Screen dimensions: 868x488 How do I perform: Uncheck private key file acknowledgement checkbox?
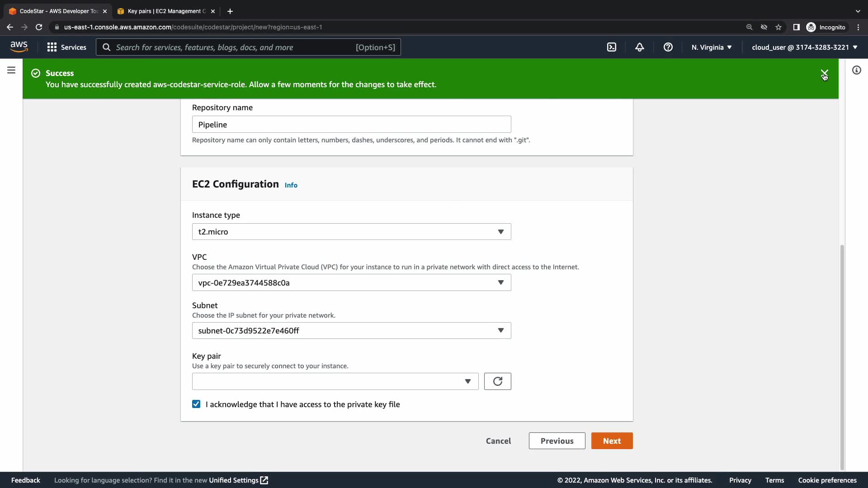tap(196, 404)
